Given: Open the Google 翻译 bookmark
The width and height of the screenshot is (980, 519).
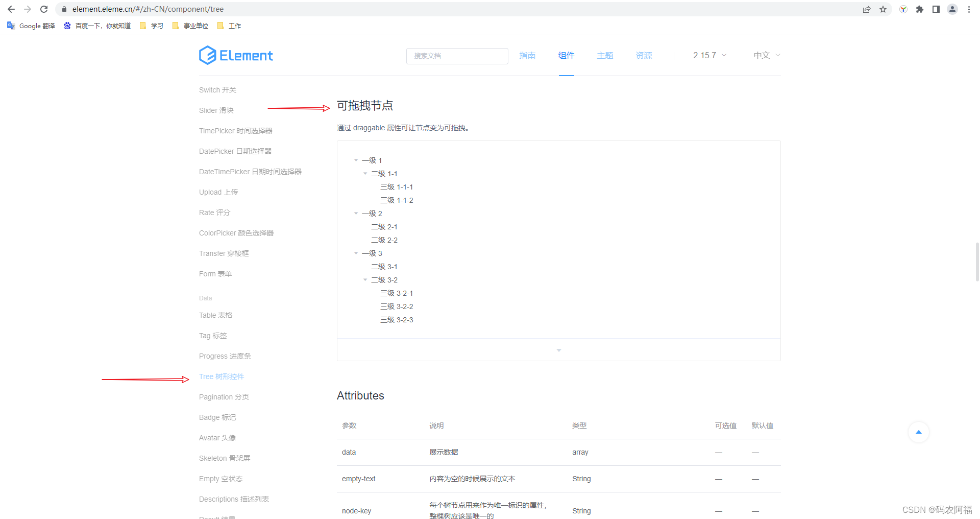Looking at the screenshot, I should click(x=31, y=26).
